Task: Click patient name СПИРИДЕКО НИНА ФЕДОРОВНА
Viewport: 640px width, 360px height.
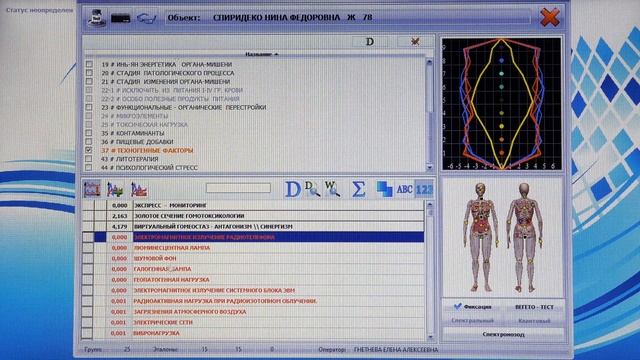Action: [276, 18]
